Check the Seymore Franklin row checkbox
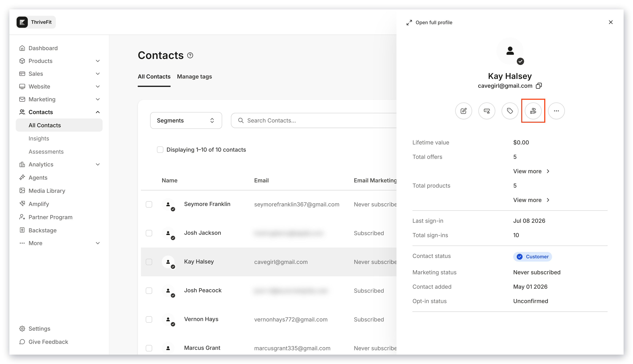633x364 pixels. click(x=149, y=204)
